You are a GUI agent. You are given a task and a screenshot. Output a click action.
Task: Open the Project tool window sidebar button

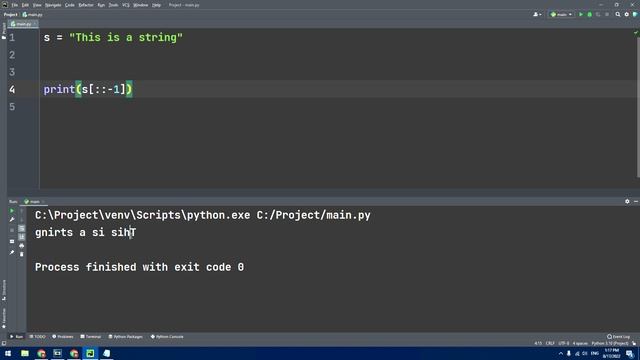point(4,31)
